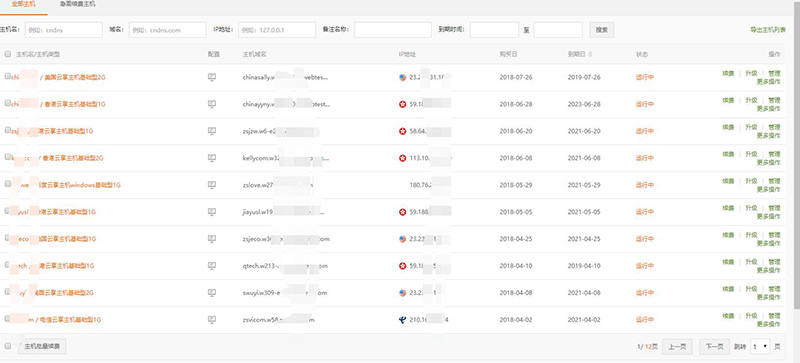Click the 搜索 search button

click(x=602, y=30)
